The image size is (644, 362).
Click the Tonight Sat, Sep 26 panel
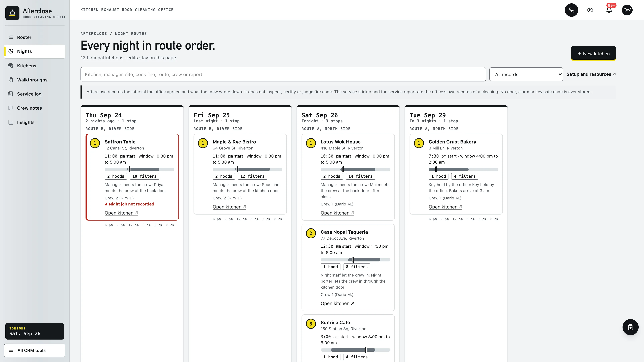(35, 331)
